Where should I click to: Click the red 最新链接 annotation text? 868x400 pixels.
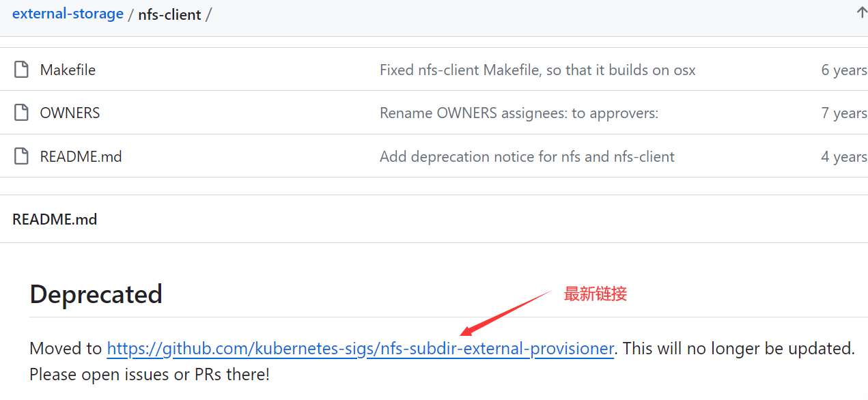point(595,294)
